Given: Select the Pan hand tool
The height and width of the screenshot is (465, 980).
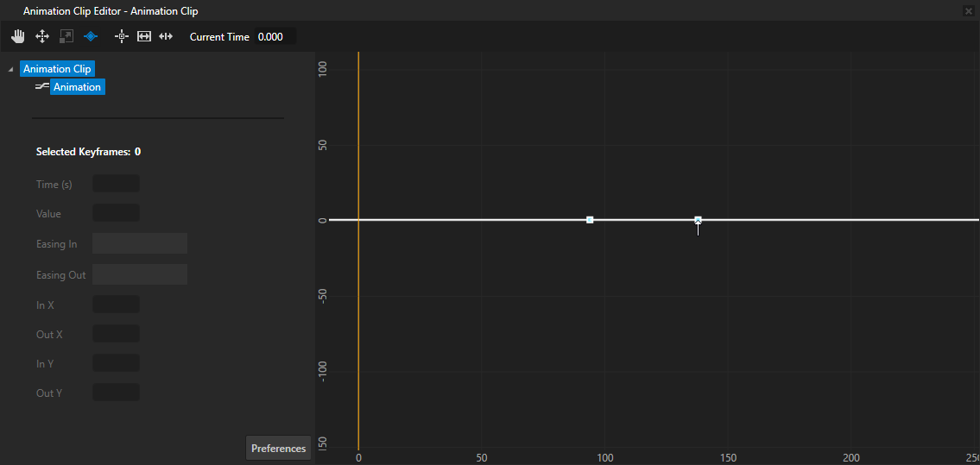Looking at the screenshot, I should [18, 36].
